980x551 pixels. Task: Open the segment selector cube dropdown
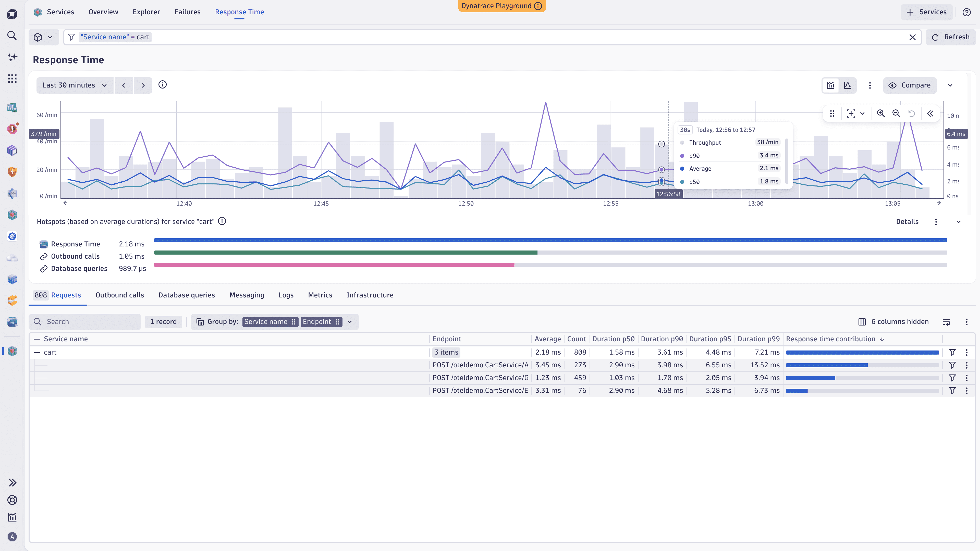43,37
